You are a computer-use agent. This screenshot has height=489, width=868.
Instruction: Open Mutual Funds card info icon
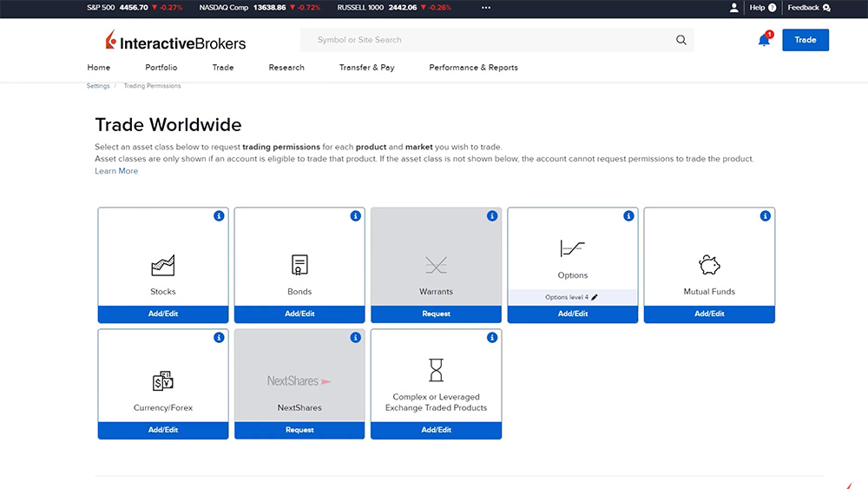[765, 216]
